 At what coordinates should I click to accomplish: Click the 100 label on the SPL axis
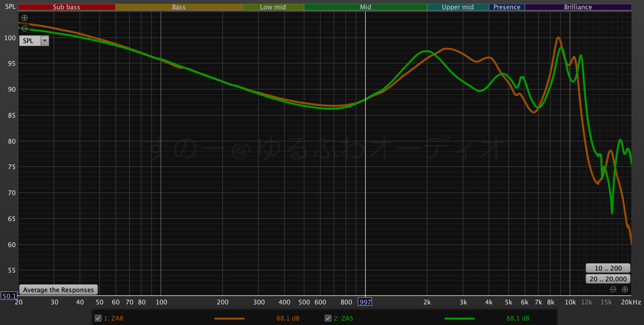(10, 38)
